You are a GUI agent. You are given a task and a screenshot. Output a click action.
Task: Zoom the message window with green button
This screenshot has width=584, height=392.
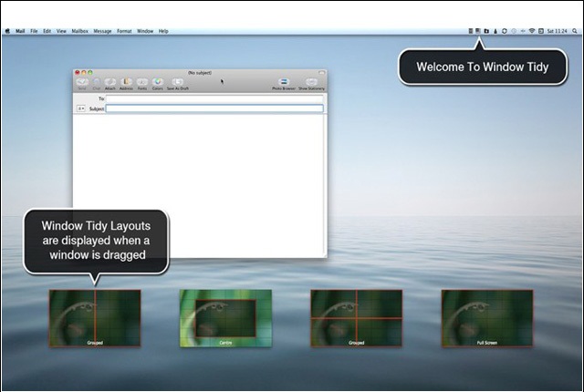tap(90, 73)
